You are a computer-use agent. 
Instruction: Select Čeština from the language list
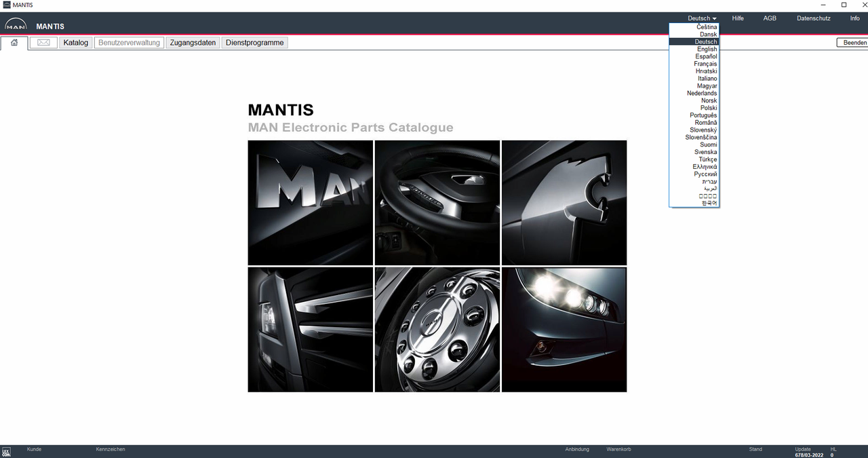click(694, 27)
